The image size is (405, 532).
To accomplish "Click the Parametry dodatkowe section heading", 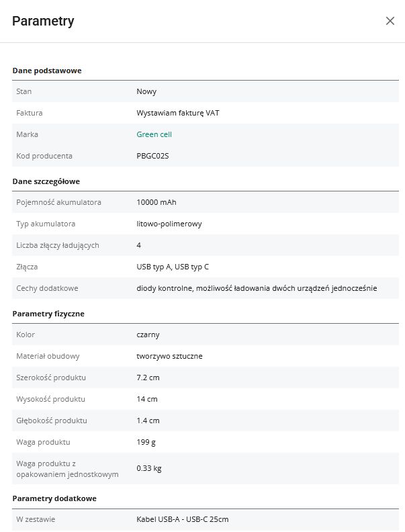I will point(54,498).
